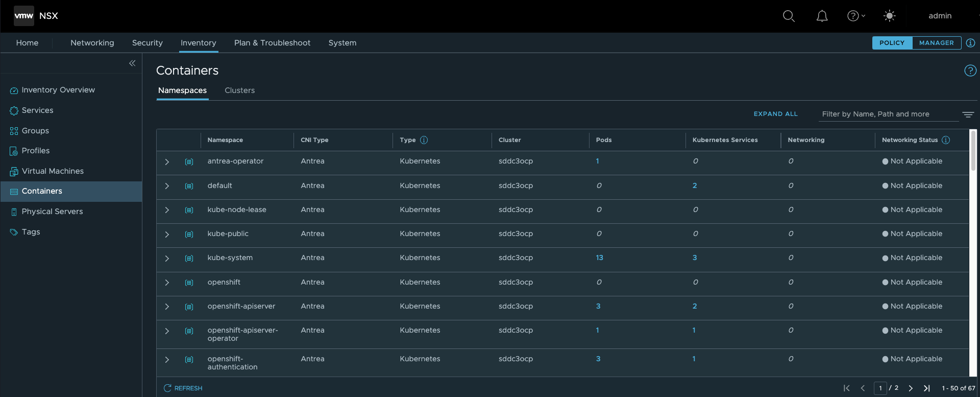Open the global search icon

(x=789, y=16)
